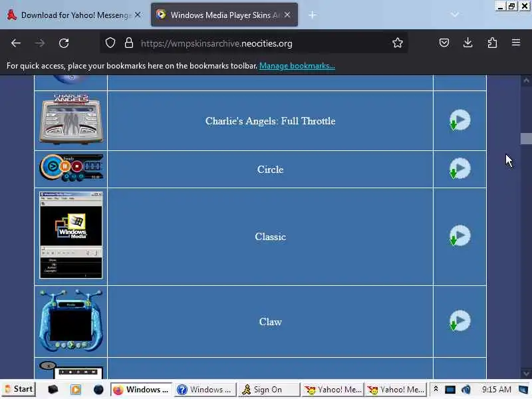Click the Charlie's Angels: Full Throttle title
The image size is (532, 399).
coord(271,121)
